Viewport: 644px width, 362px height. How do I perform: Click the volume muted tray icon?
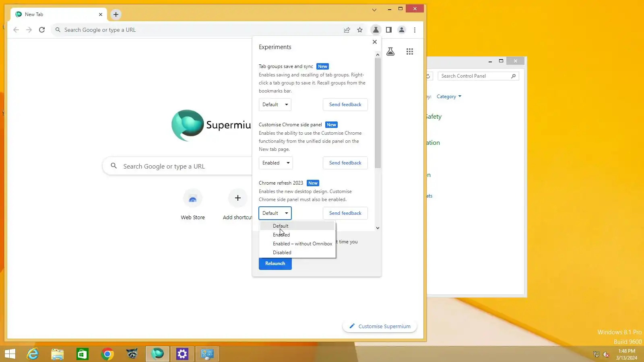(x=606, y=354)
